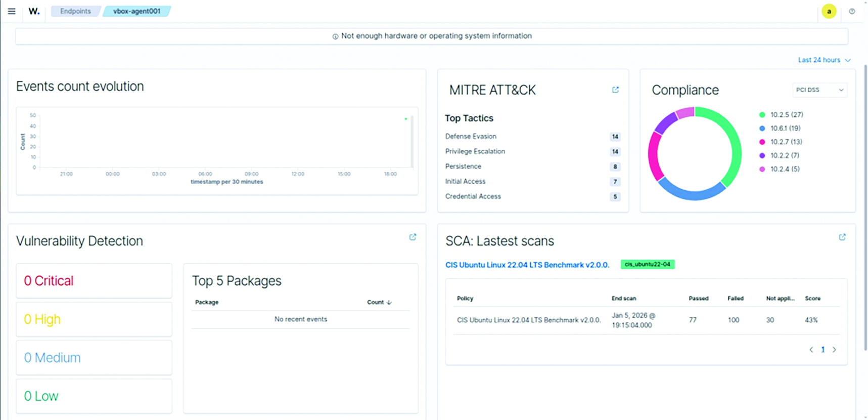868x420 pixels.
Task: Sort packages by Count column
Action: pyautogui.click(x=379, y=302)
